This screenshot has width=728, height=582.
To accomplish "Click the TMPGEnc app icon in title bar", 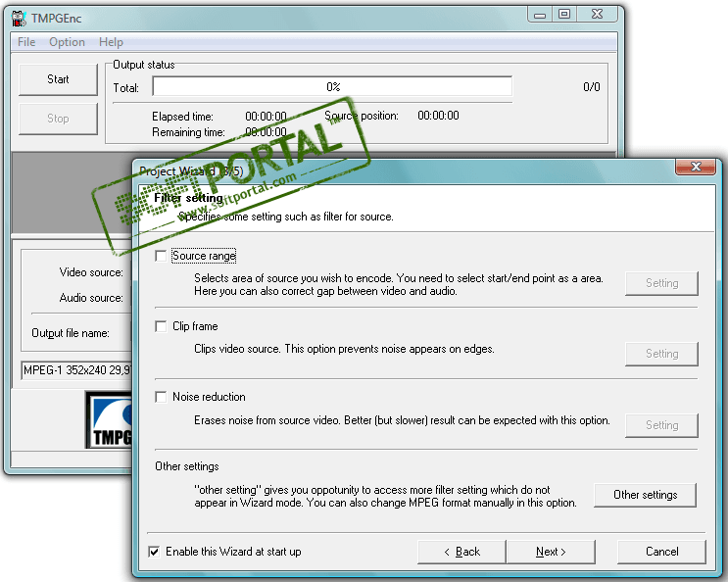I will click(18, 18).
